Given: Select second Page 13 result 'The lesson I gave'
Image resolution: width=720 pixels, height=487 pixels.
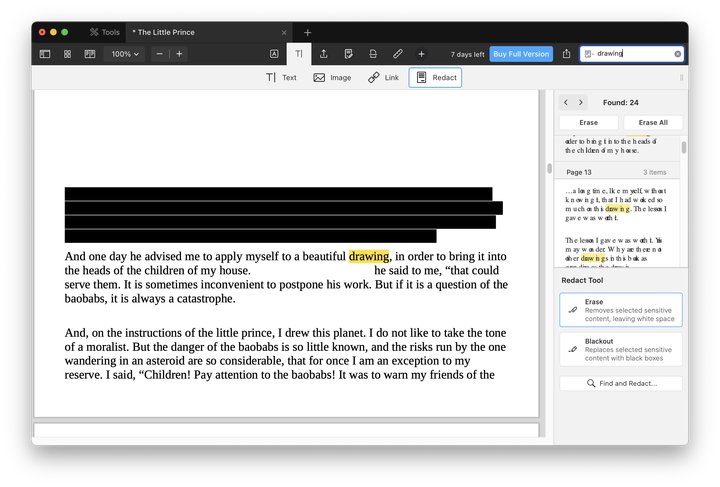Looking at the screenshot, I should pyautogui.click(x=616, y=252).
